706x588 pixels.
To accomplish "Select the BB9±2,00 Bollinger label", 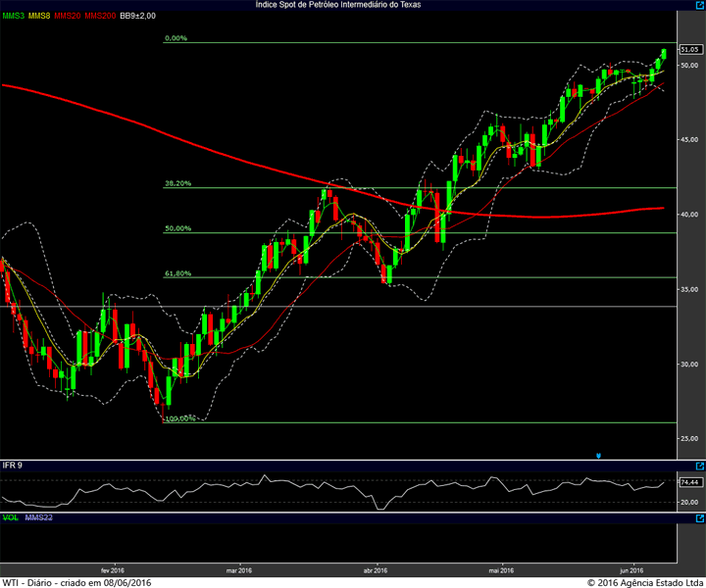I will (138, 16).
